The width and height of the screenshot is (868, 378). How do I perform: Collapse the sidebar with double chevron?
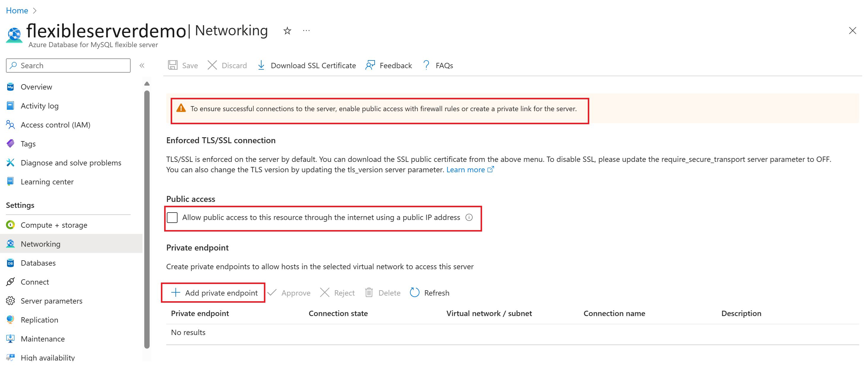[142, 66]
